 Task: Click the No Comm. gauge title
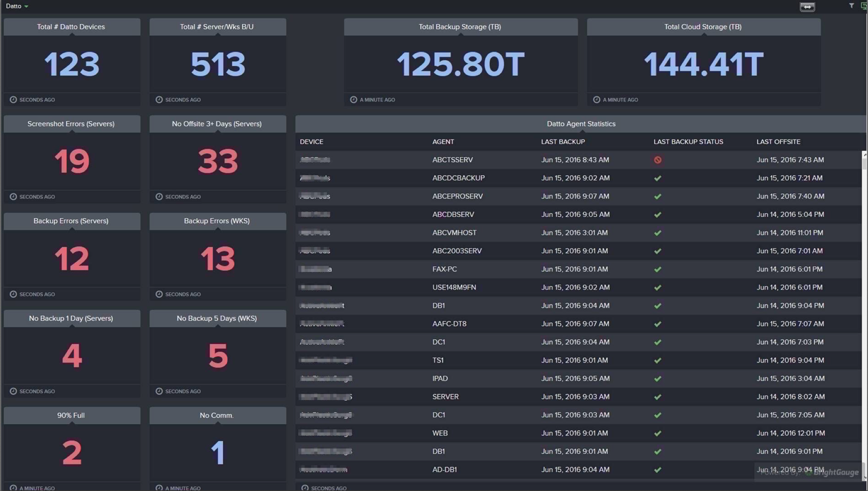(x=216, y=415)
